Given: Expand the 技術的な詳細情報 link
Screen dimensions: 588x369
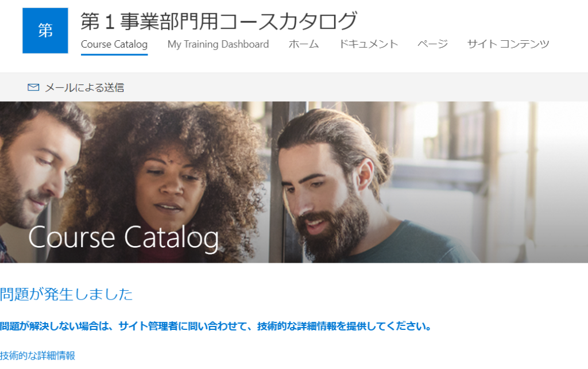Looking at the screenshot, I should pyautogui.click(x=37, y=355).
